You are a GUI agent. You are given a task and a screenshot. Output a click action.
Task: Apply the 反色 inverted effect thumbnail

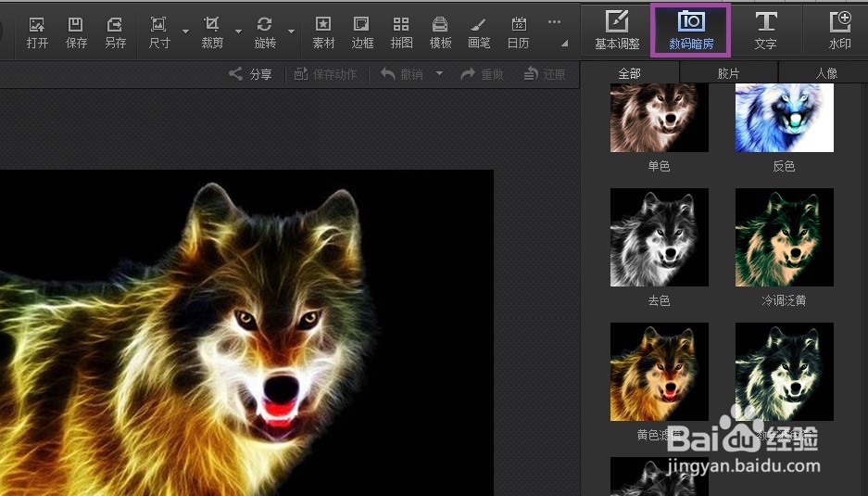point(785,118)
